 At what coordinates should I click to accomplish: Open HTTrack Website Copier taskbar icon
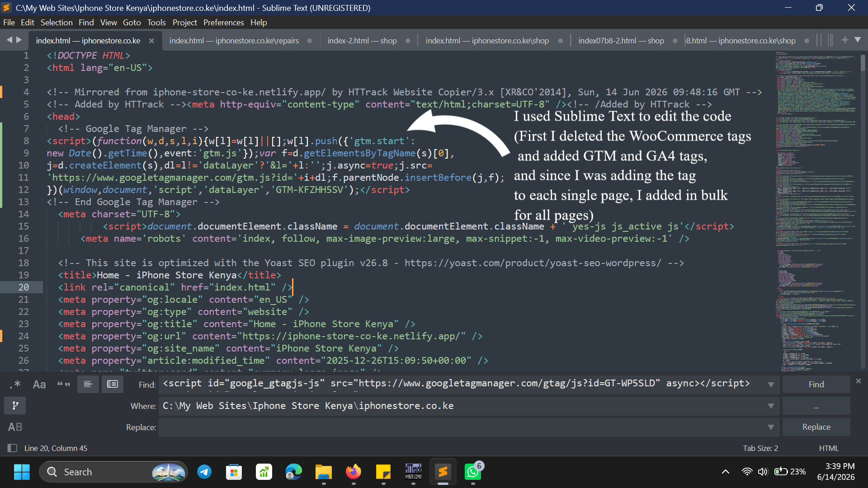tap(413, 472)
